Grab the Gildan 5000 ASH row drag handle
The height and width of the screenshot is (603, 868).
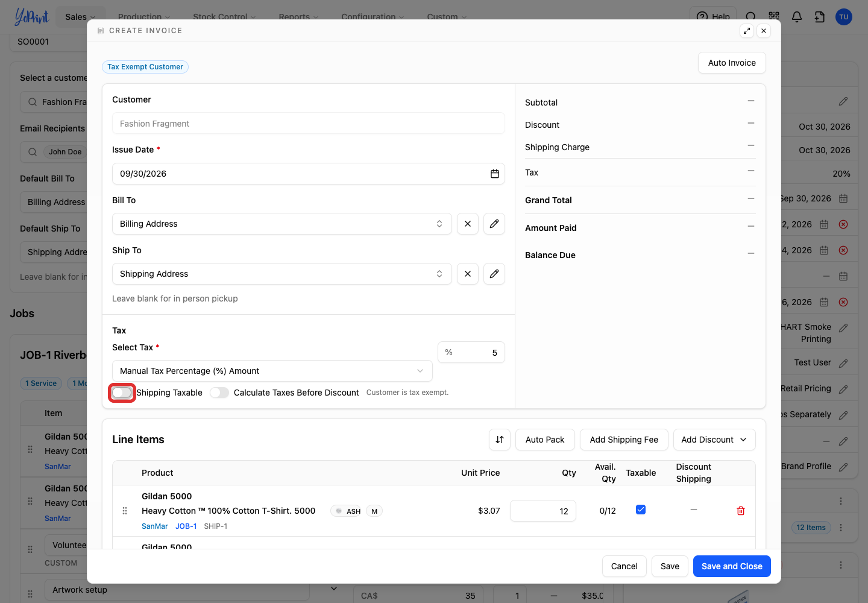point(125,511)
